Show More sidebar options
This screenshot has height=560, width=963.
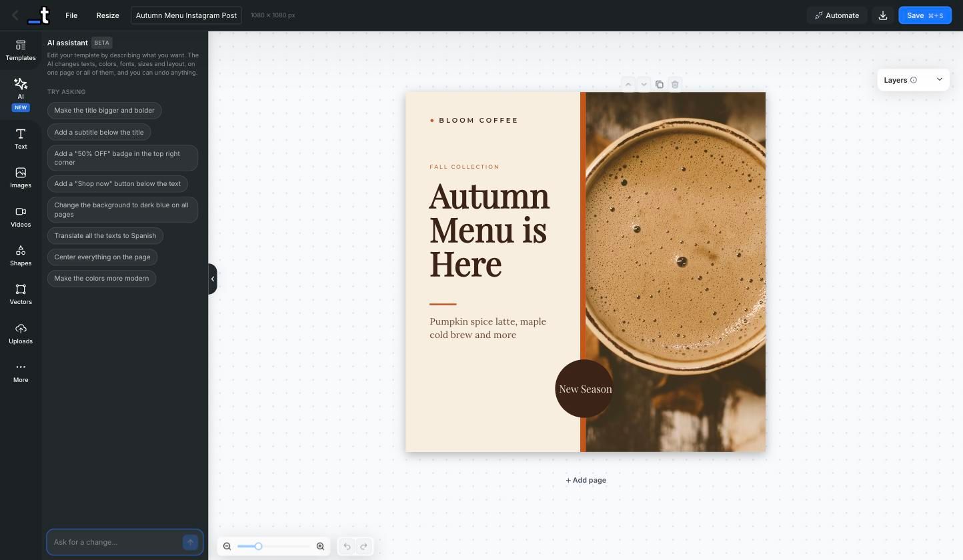coord(21,372)
